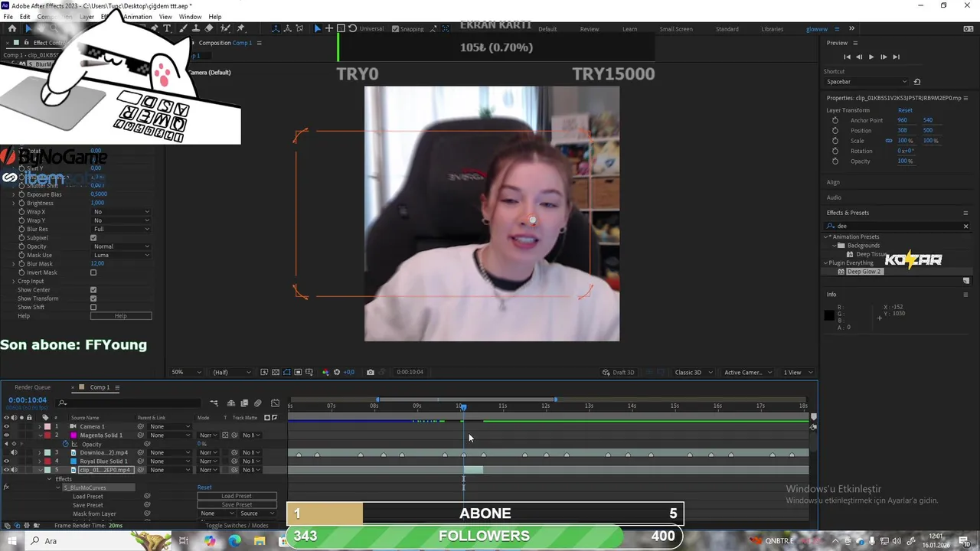Step forward one frame in Preview
Viewport: 980px width, 551px height.
(884, 57)
